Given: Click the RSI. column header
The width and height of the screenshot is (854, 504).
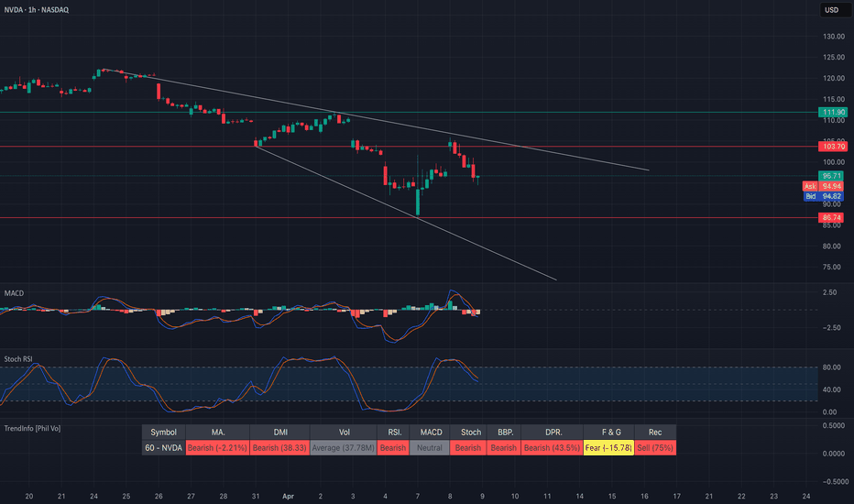Looking at the screenshot, I should (x=393, y=433).
